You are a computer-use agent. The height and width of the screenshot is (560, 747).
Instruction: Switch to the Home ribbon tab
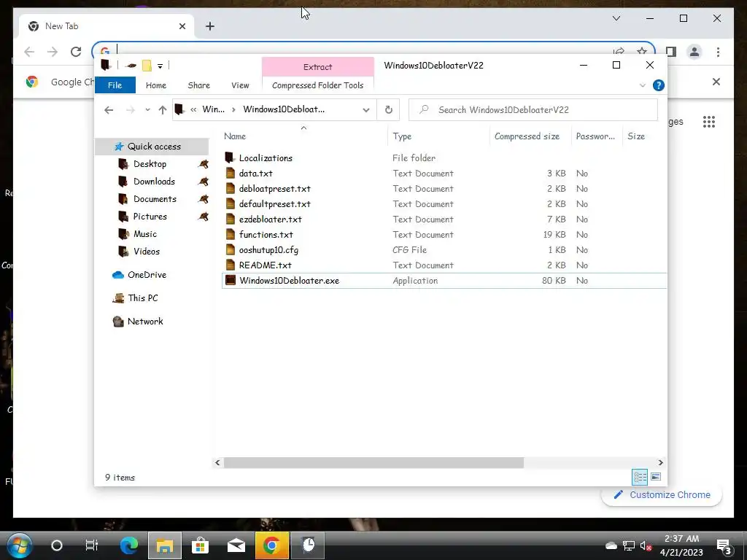click(156, 85)
